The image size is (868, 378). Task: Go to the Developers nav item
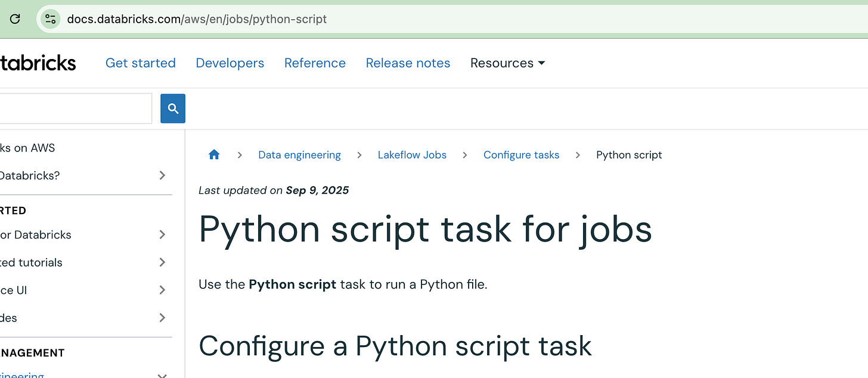[230, 63]
